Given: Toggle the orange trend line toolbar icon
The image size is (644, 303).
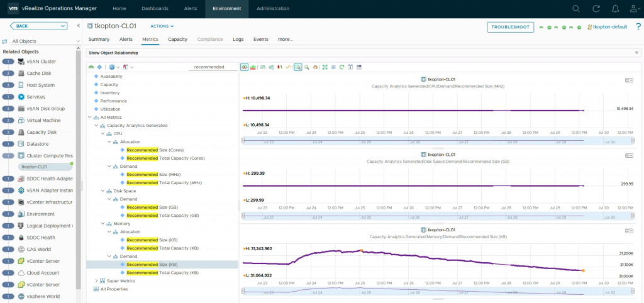Looking at the screenshot, I should click(x=288, y=67).
